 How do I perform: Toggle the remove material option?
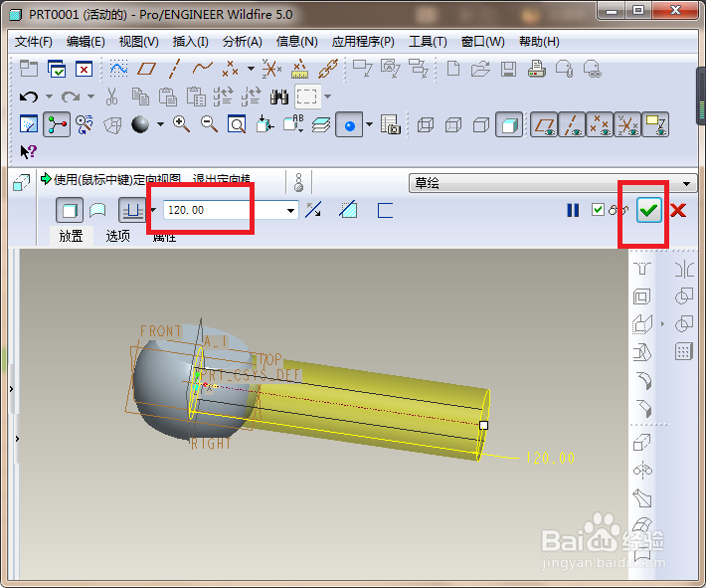[x=348, y=210]
